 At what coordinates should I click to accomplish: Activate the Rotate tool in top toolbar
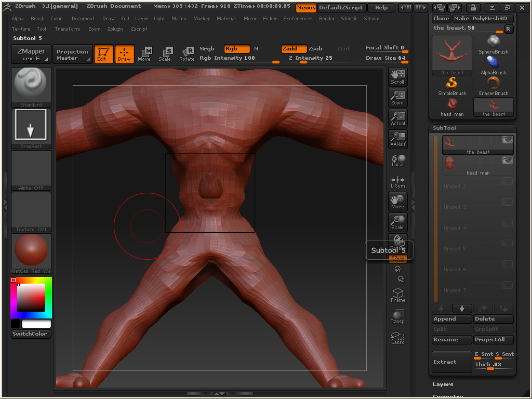[187, 54]
